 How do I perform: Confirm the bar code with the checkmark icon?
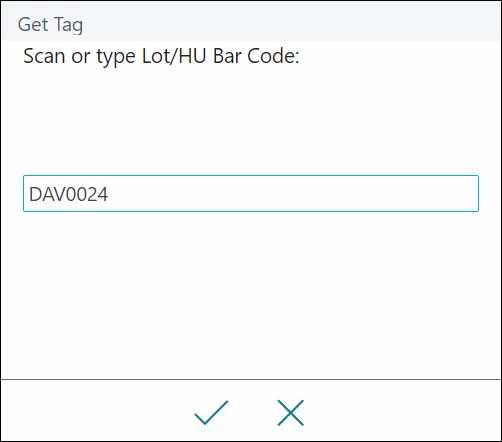pos(211,413)
